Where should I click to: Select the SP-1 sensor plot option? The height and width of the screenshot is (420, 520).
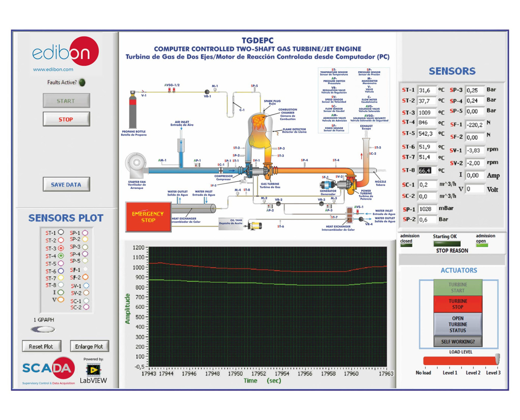(x=85, y=233)
